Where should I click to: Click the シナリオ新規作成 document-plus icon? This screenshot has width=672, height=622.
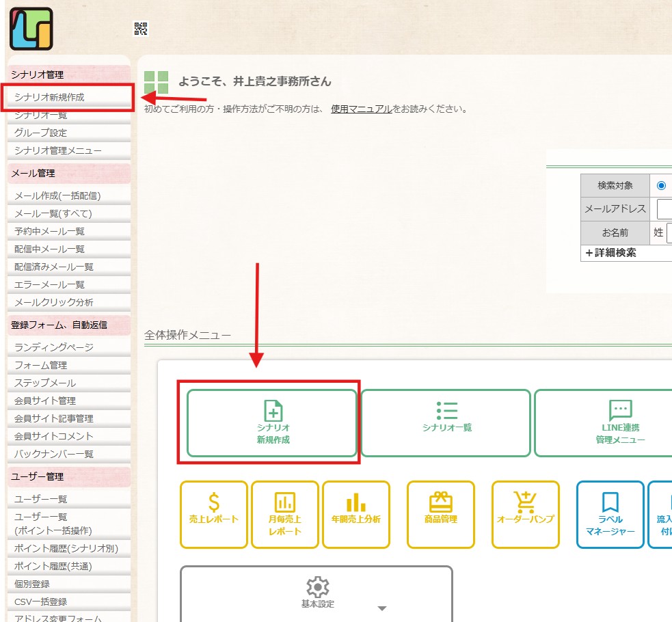pos(273,410)
